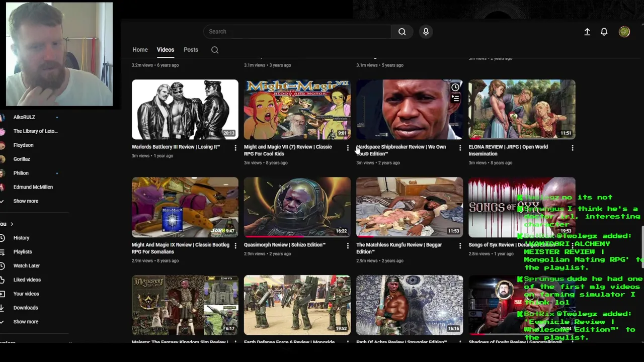The height and width of the screenshot is (362, 644).
Task: Click Watch Later clock on Hardspace thumbnail
Action: pyautogui.click(x=455, y=87)
